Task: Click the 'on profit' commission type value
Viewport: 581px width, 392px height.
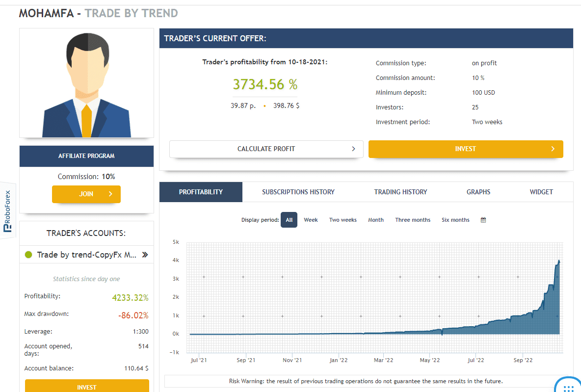Action: coord(484,63)
